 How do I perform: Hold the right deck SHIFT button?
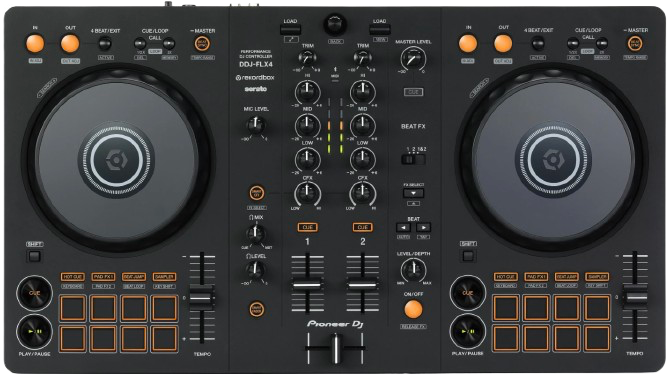pos(468,256)
